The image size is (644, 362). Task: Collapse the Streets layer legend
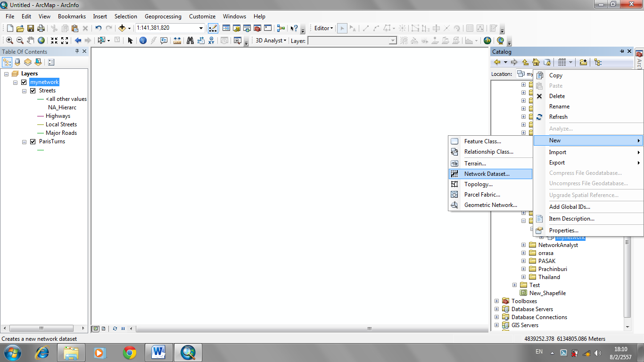click(x=25, y=90)
